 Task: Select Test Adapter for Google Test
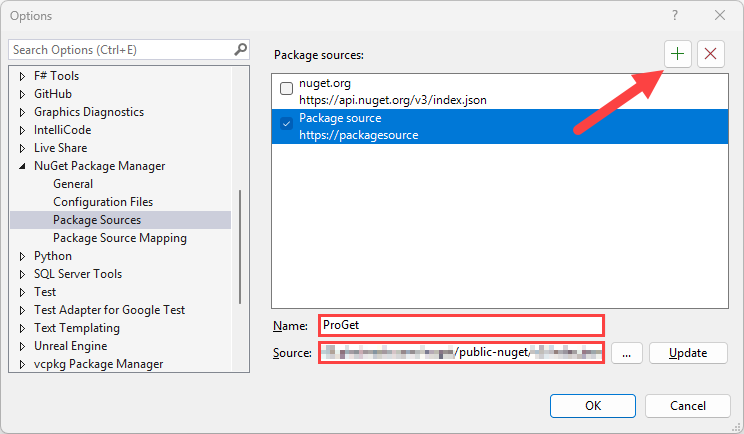(x=109, y=310)
